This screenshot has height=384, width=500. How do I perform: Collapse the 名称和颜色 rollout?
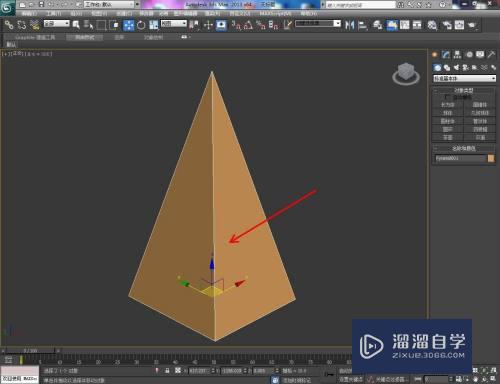464,148
